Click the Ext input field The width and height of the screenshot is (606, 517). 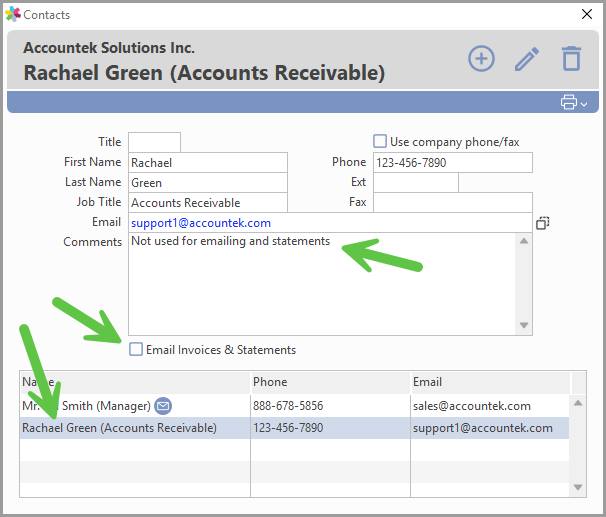tap(416, 183)
